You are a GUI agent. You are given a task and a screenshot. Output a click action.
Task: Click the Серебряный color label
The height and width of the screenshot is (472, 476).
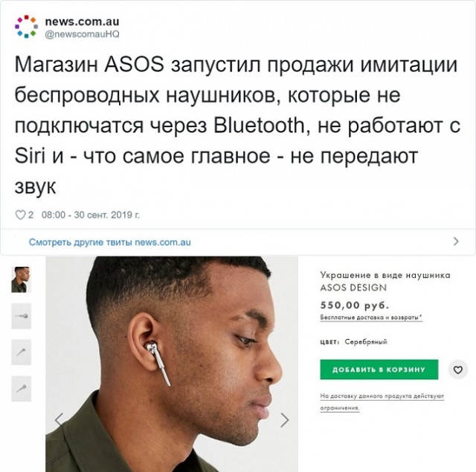366,342
